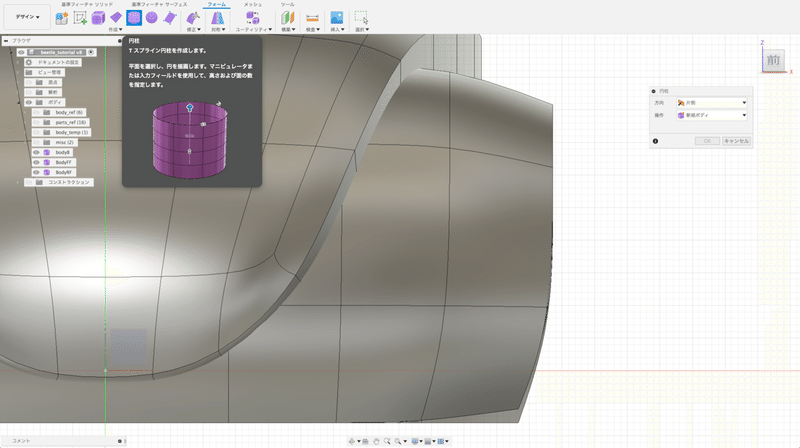The width and height of the screenshot is (800, 448).
Task: Choose the Sphere form tool icon
Action: pos(152,18)
